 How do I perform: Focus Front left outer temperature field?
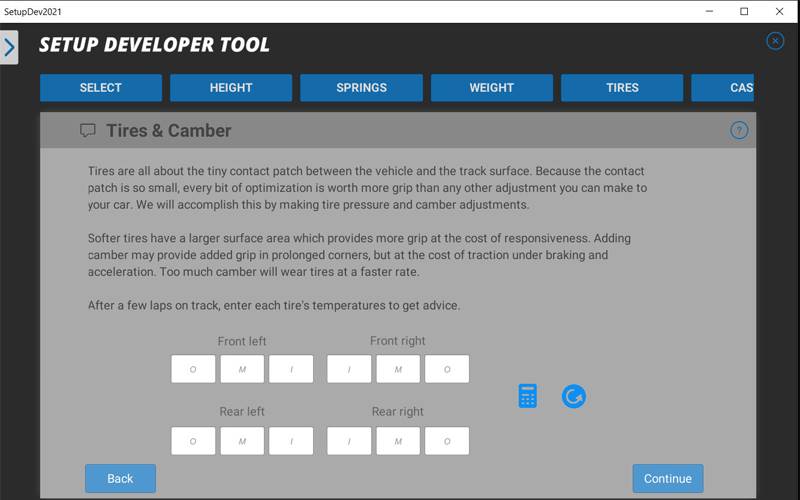tap(193, 369)
